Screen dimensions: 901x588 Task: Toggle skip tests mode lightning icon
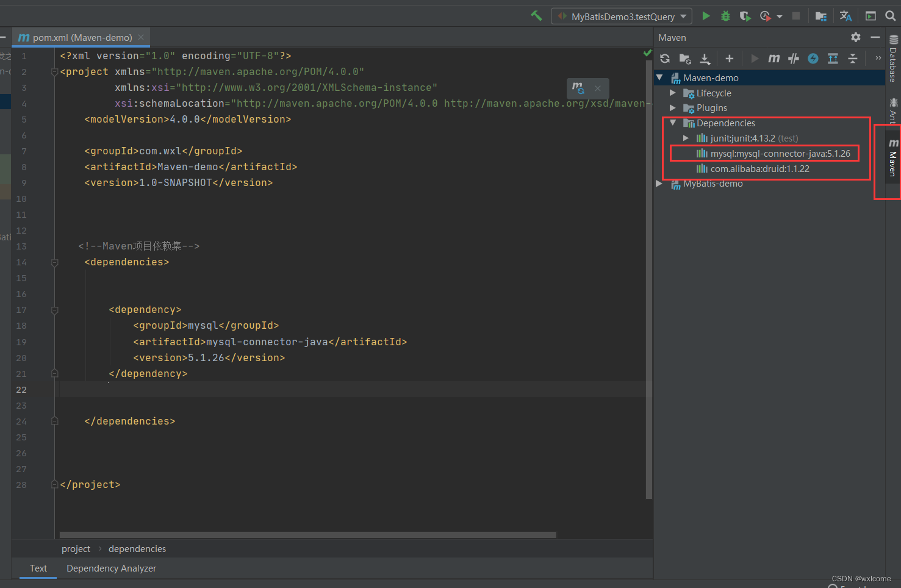coord(813,59)
